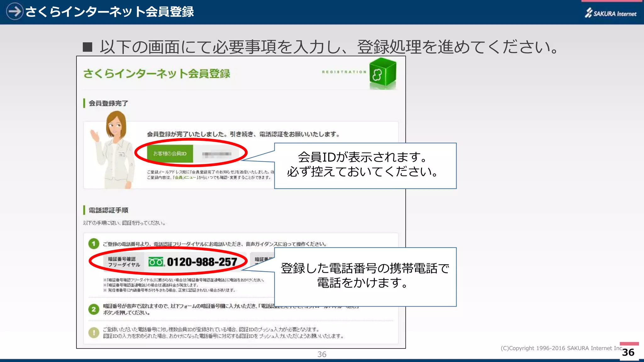Open the 会員メニュー link

click(185, 178)
